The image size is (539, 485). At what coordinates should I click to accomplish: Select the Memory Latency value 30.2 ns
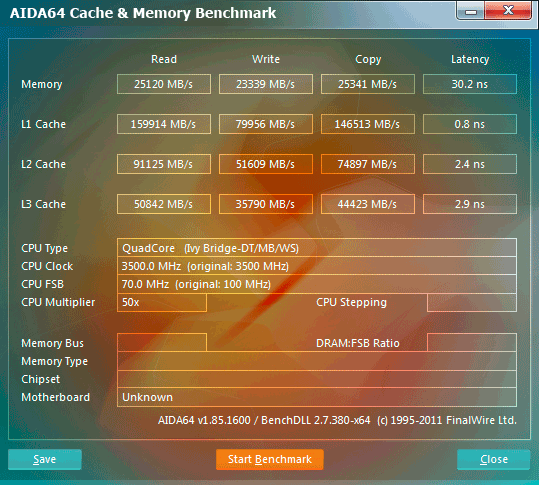coord(470,84)
